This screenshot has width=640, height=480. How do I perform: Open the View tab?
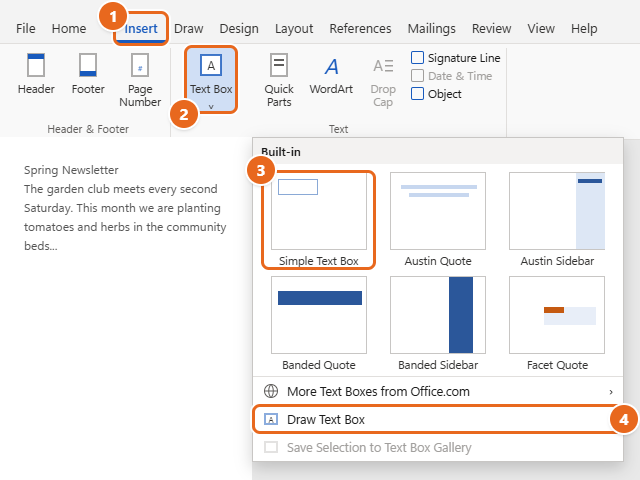(541, 29)
